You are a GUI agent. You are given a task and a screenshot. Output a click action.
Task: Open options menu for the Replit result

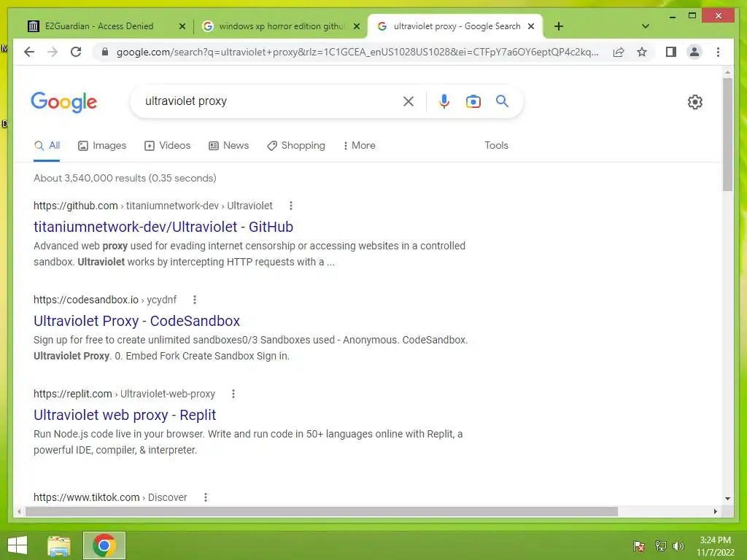(x=233, y=394)
